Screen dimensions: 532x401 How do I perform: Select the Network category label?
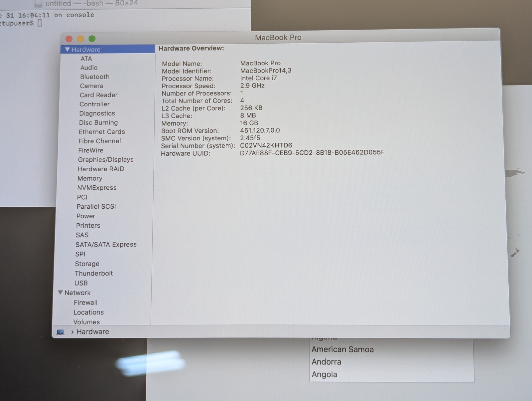(x=77, y=293)
